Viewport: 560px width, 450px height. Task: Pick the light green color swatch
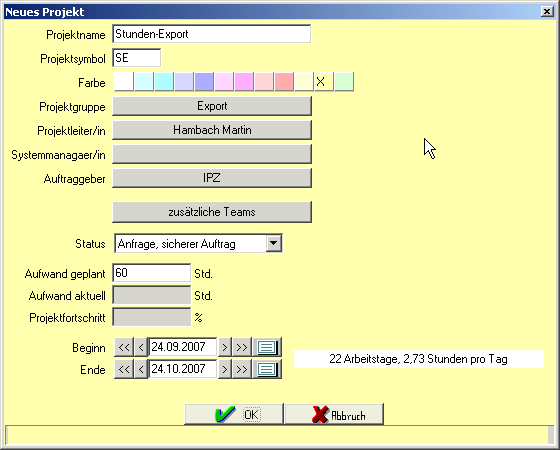(344, 81)
